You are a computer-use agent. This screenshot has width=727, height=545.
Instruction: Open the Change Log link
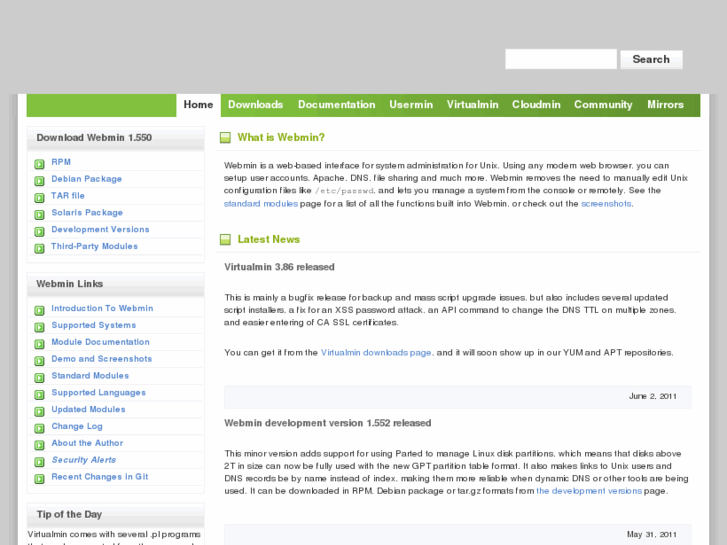point(77,426)
